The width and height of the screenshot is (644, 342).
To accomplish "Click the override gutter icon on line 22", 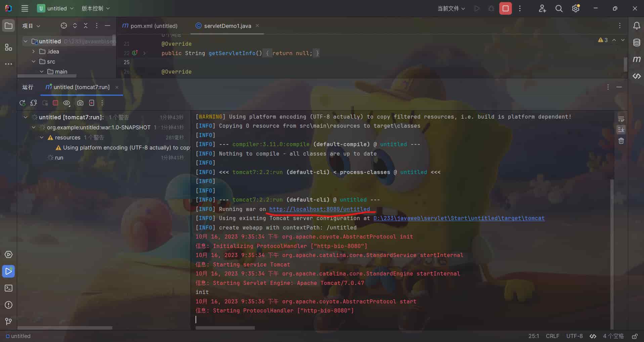I will pyautogui.click(x=135, y=53).
